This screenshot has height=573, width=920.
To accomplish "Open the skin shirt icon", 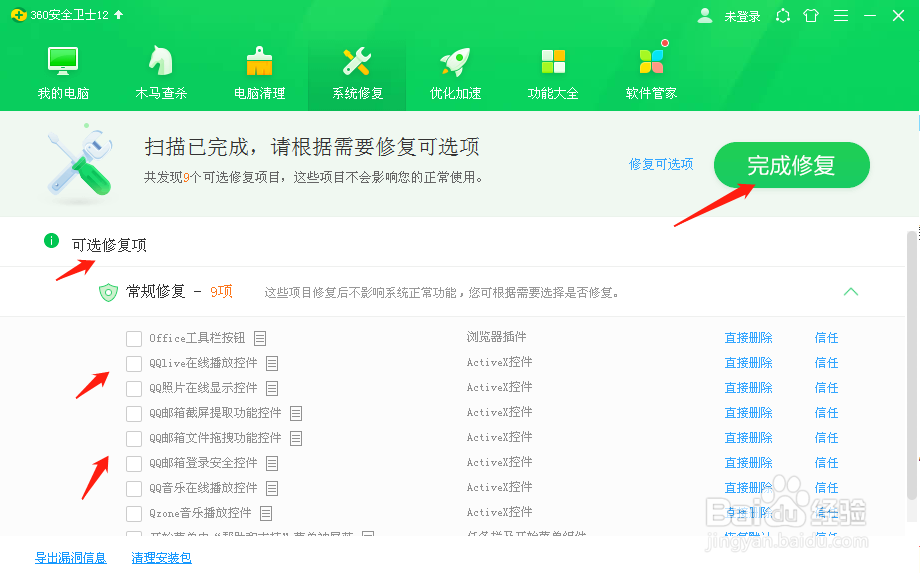I will 811,15.
